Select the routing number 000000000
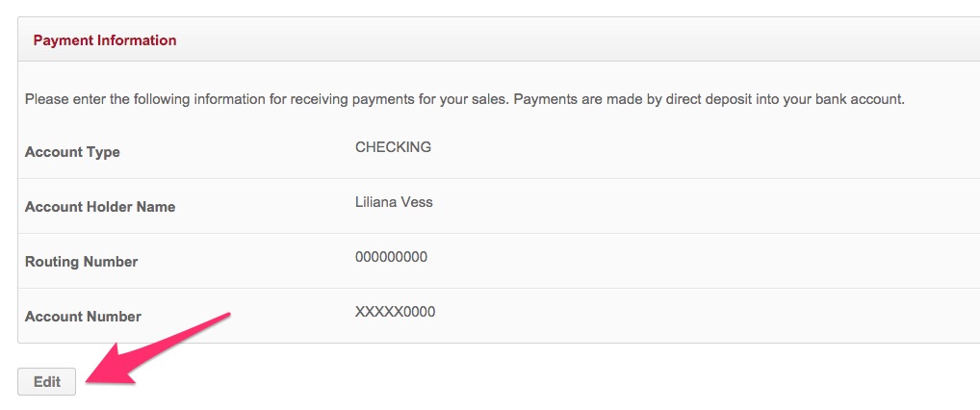 pos(391,257)
